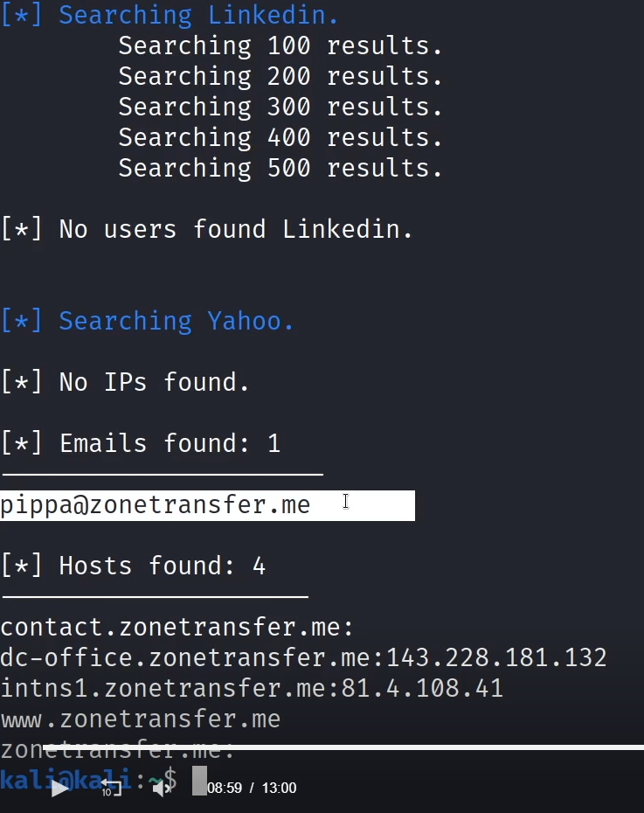
Task: Click the 'Searching Yahoo.' heading text
Action: [x=147, y=321]
